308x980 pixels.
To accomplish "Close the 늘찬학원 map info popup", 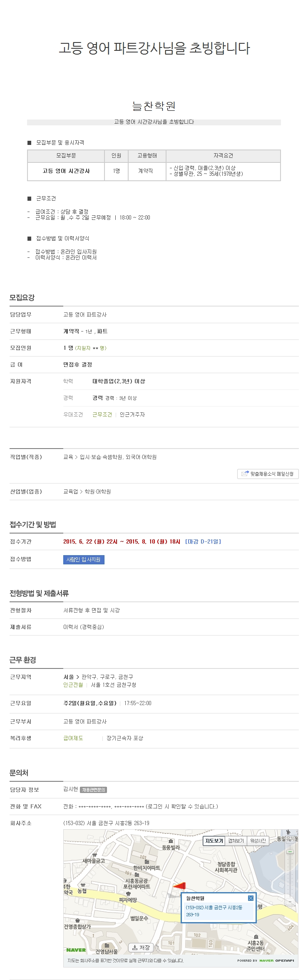I will click(251, 898).
